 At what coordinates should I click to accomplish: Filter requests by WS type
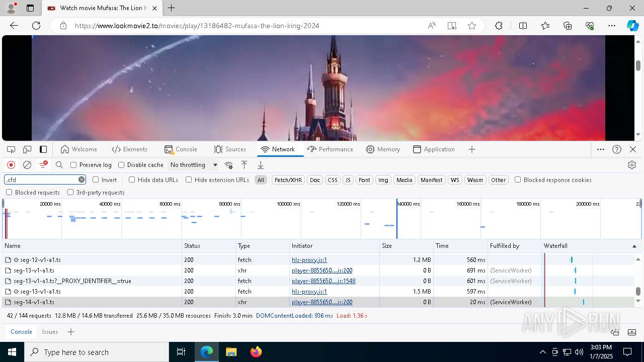coord(455,179)
